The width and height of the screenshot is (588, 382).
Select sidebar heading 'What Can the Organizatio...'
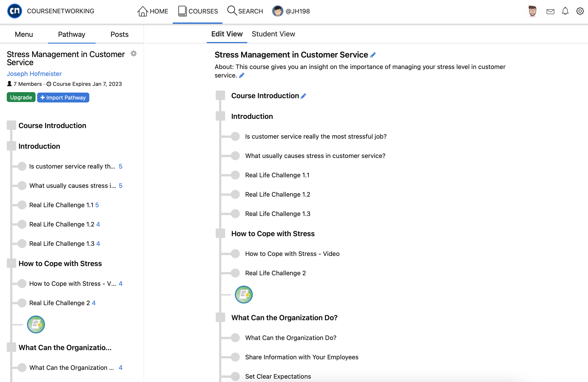[65, 347]
